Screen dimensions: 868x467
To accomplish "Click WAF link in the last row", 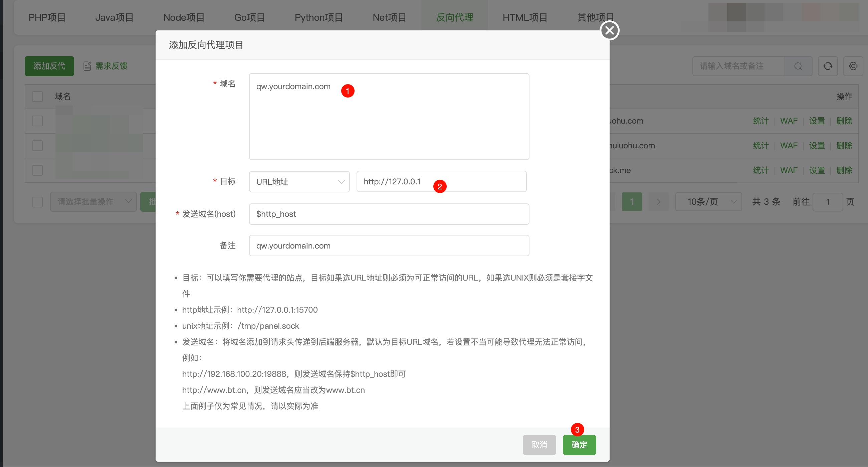I will tap(789, 170).
